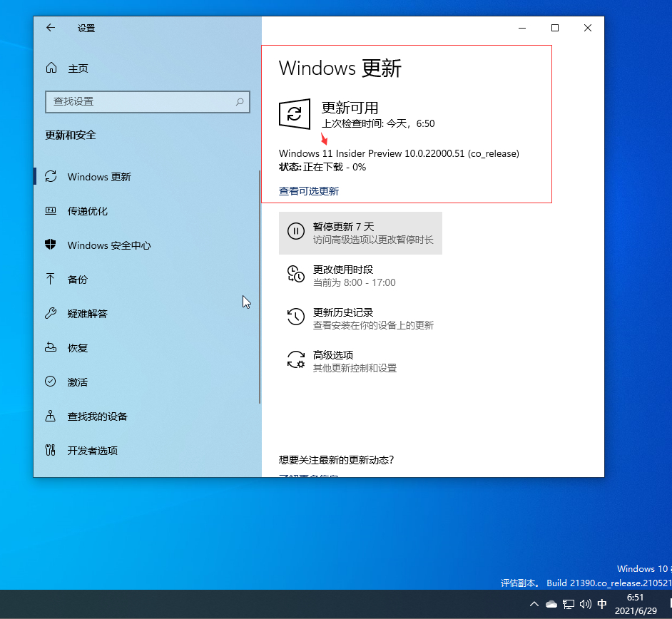The height and width of the screenshot is (619, 672).
Task: Click the sidebar vertical scrollbar
Action: (x=259, y=287)
